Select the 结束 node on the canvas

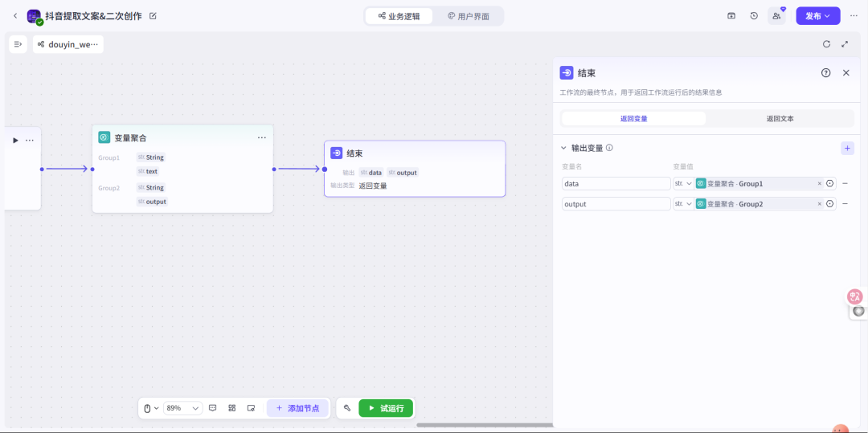coord(415,169)
